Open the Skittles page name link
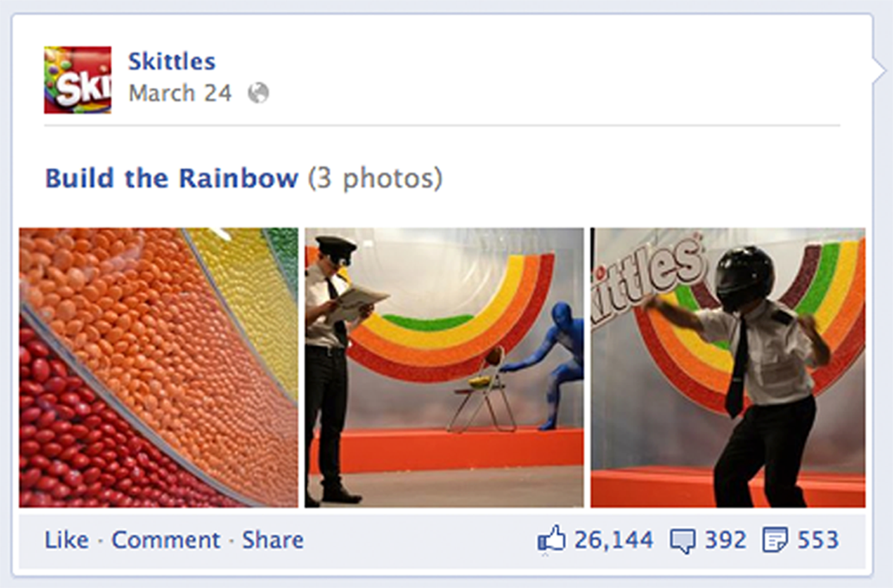893x588 pixels. click(x=172, y=61)
